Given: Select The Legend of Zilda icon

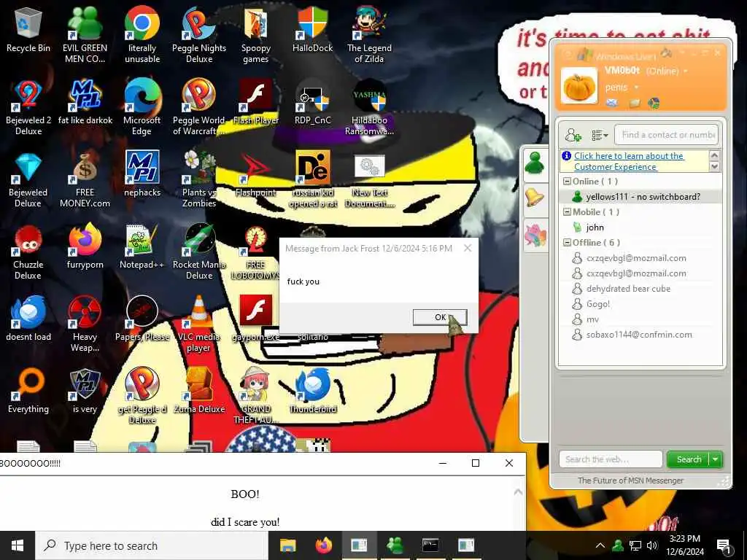Looking at the screenshot, I should [369, 36].
